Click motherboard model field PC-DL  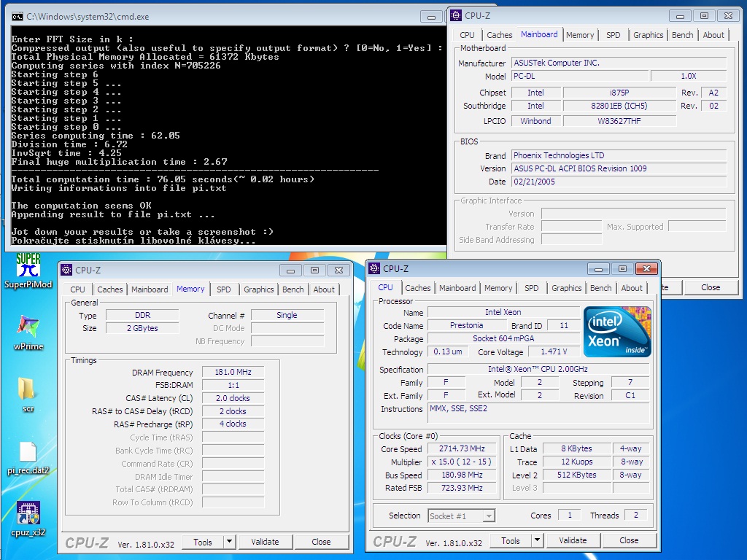580,76
